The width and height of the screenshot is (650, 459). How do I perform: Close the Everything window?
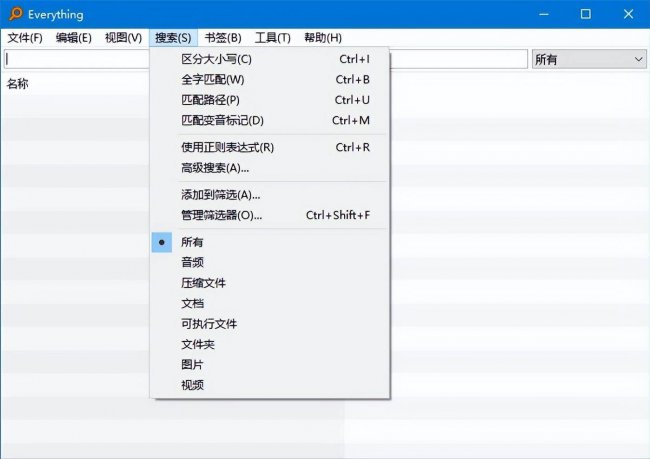click(628, 14)
